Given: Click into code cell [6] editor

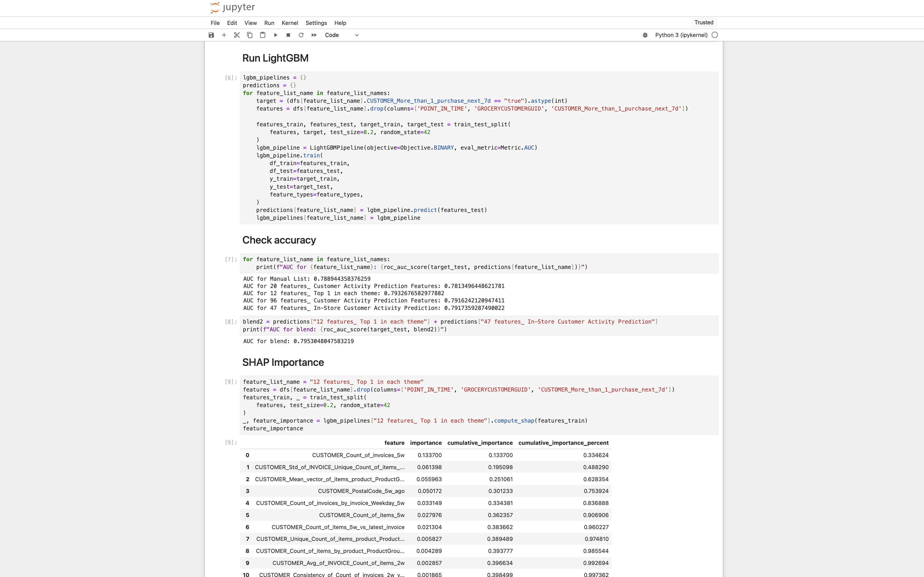Looking at the screenshot, I should 479,148.
